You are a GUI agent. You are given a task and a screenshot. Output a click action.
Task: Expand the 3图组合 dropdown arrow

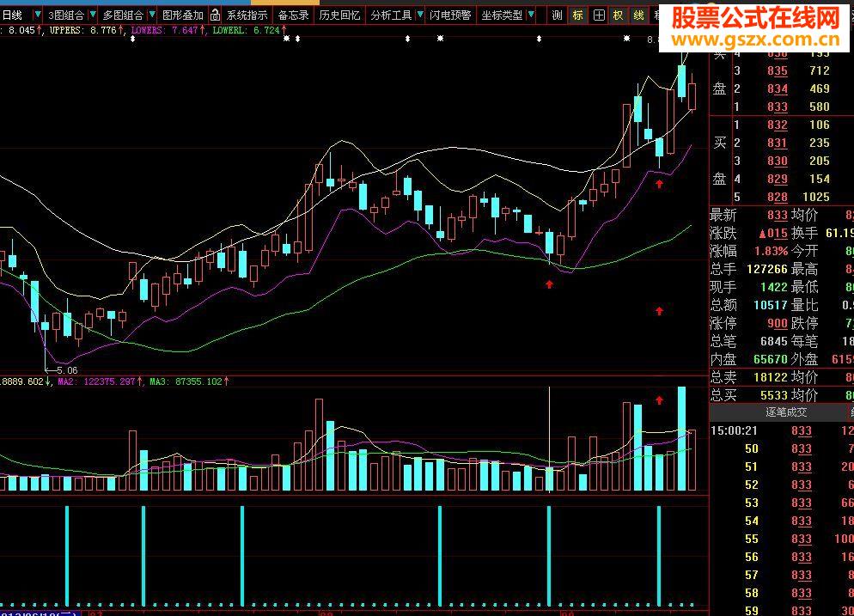93,15
